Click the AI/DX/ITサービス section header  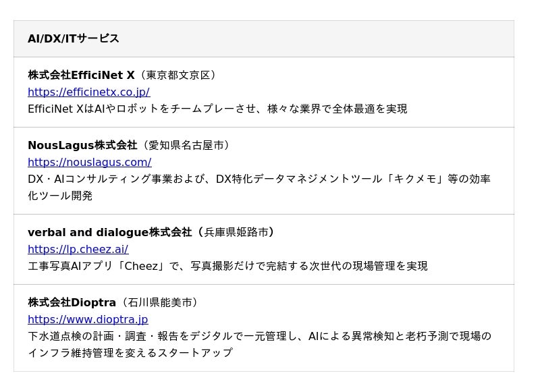pyautogui.click(x=74, y=38)
